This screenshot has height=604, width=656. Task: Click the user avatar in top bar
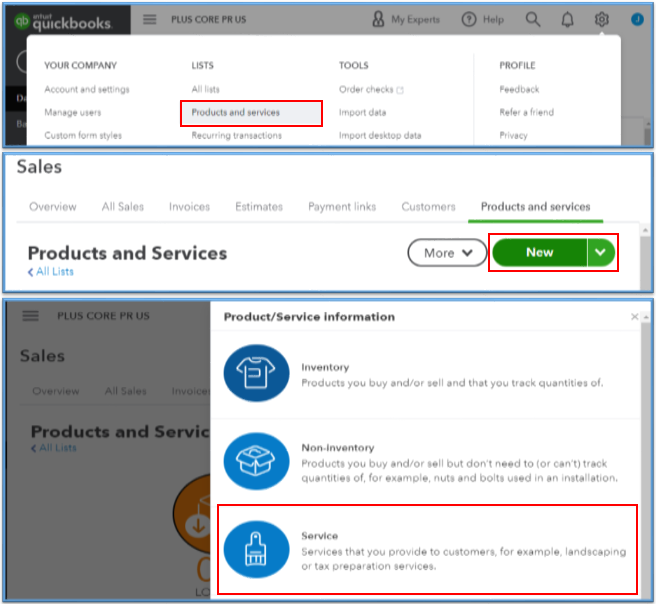(637, 19)
